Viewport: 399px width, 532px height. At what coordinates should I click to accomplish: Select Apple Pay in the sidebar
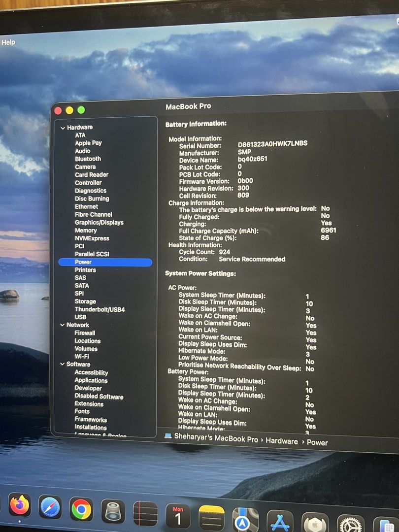click(x=88, y=143)
